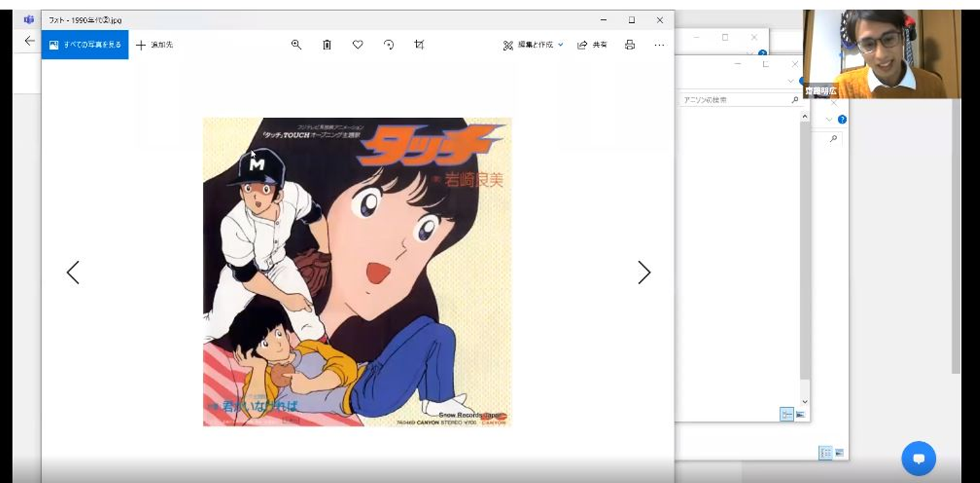
Task: Click the Teams icon in the top-left corner
Action: click(29, 19)
